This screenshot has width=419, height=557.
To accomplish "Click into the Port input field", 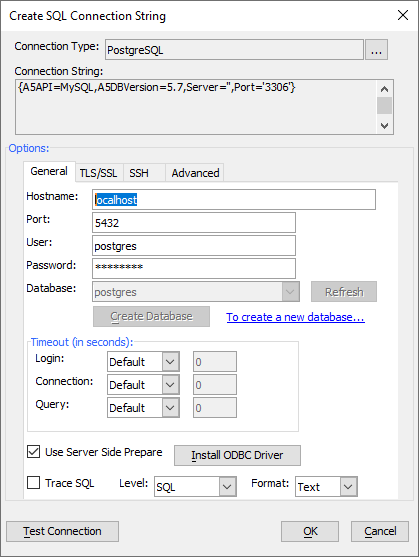I will coord(194,223).
